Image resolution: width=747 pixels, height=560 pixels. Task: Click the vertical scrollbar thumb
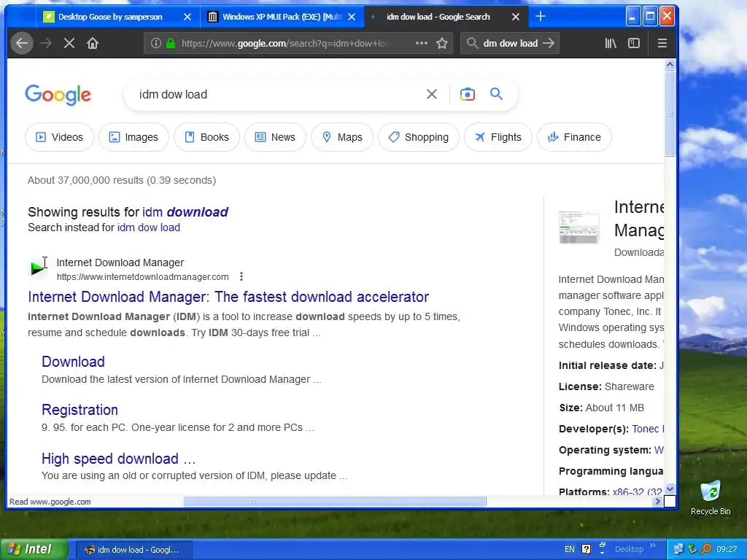[670, 113]
